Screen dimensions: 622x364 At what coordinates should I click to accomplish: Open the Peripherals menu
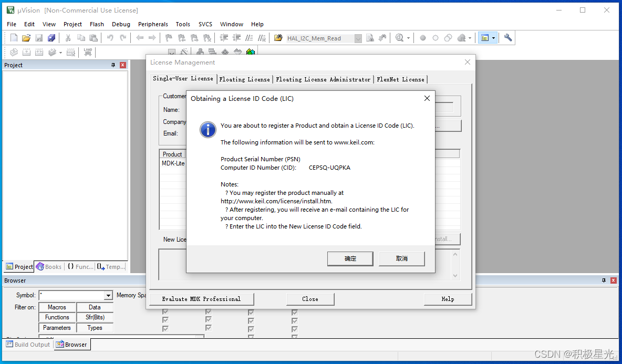153,24
